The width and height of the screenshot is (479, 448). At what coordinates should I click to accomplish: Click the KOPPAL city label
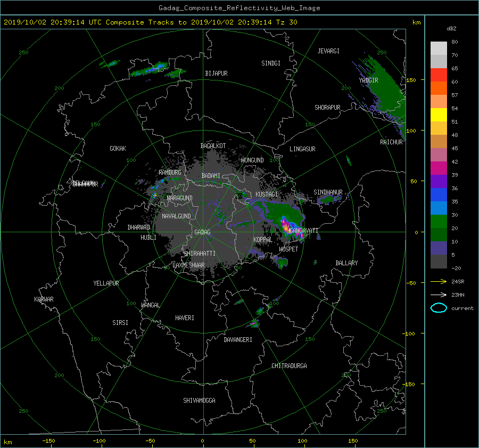coord(263,240)
